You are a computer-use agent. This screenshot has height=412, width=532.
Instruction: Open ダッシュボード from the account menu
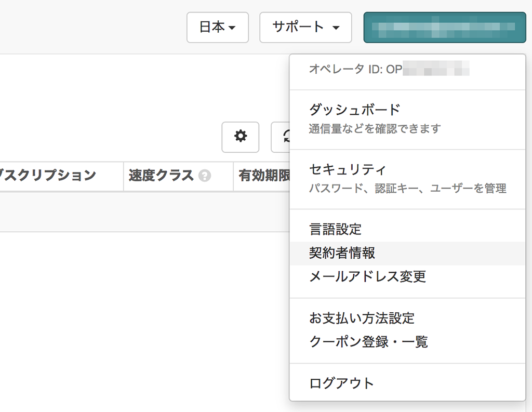(x=407, y=119)
